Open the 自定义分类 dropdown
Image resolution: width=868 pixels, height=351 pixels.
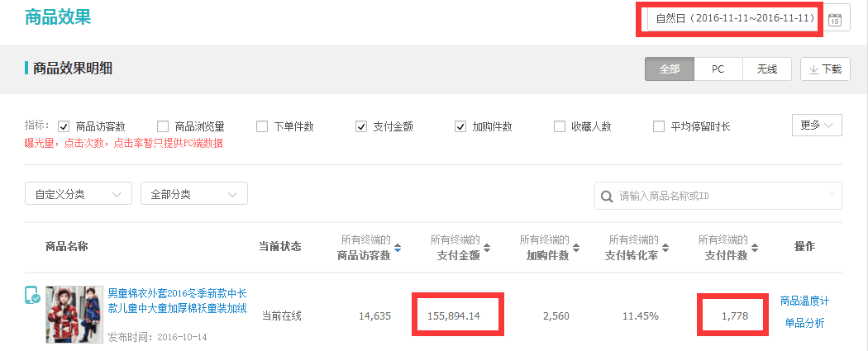(78, 194)
